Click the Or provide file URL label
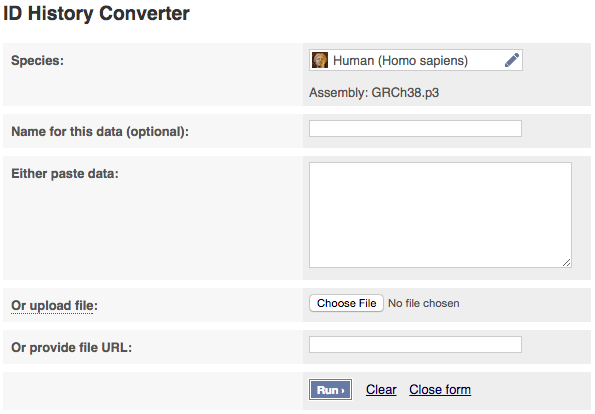This screenshot has height=414, width=595. tap(72, 348)
